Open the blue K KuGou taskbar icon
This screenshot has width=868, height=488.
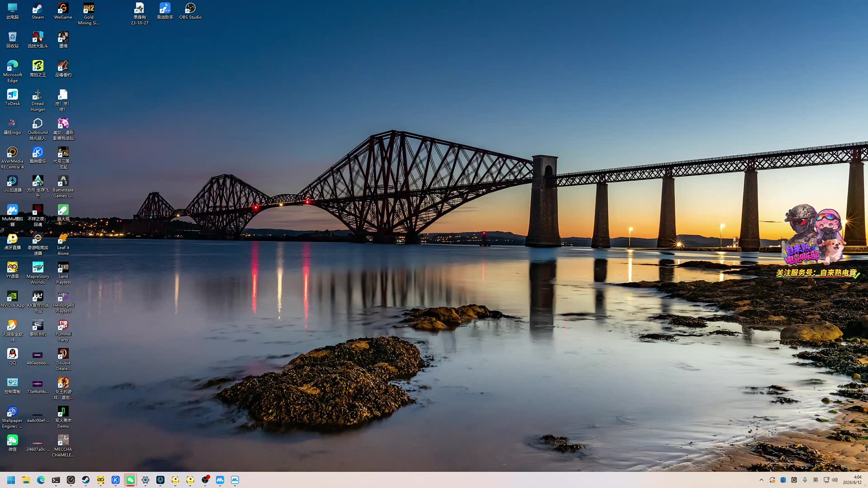115,480
